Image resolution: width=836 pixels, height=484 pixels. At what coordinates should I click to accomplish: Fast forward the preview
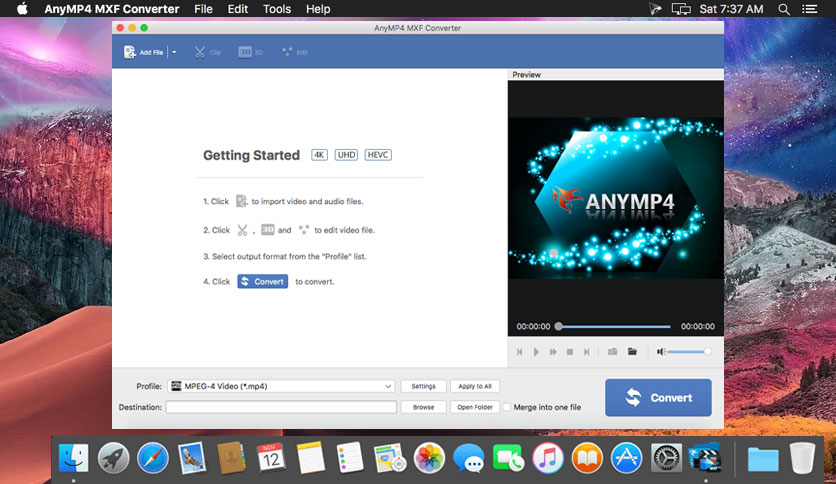(553, 352)
